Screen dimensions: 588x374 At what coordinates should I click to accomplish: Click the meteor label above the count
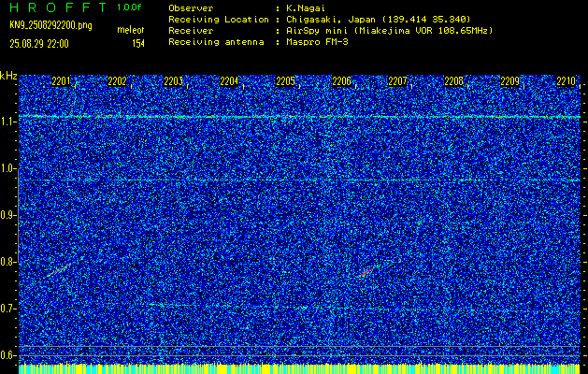pyautogui.click(x=131, y=30)
